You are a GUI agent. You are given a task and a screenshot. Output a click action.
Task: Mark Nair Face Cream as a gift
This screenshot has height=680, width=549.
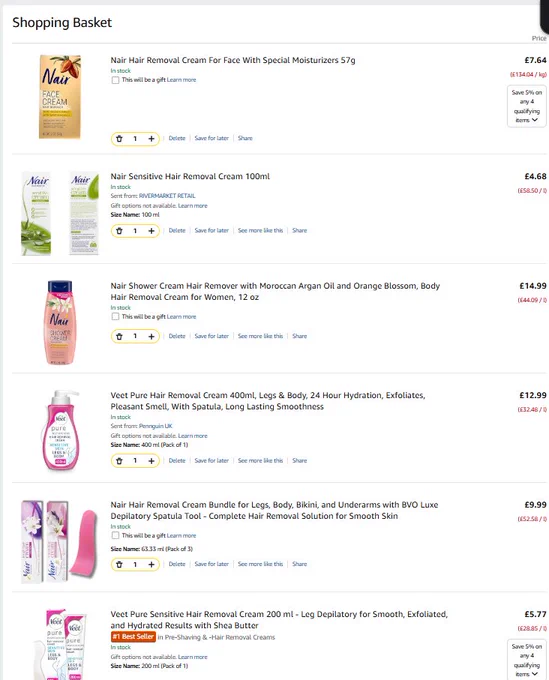(x=115, y=80)
